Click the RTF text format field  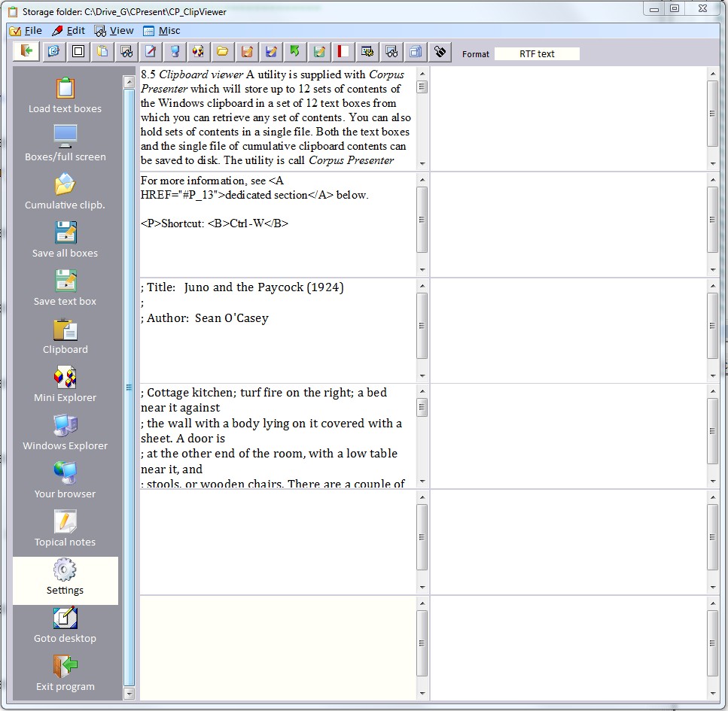pos(536,54)
